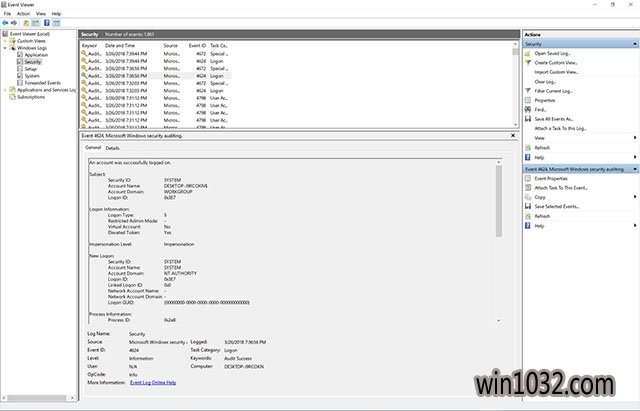Click the Save All Events As disk icon
The height and width of the screenshot is (411, 640).
coord(528,119)
